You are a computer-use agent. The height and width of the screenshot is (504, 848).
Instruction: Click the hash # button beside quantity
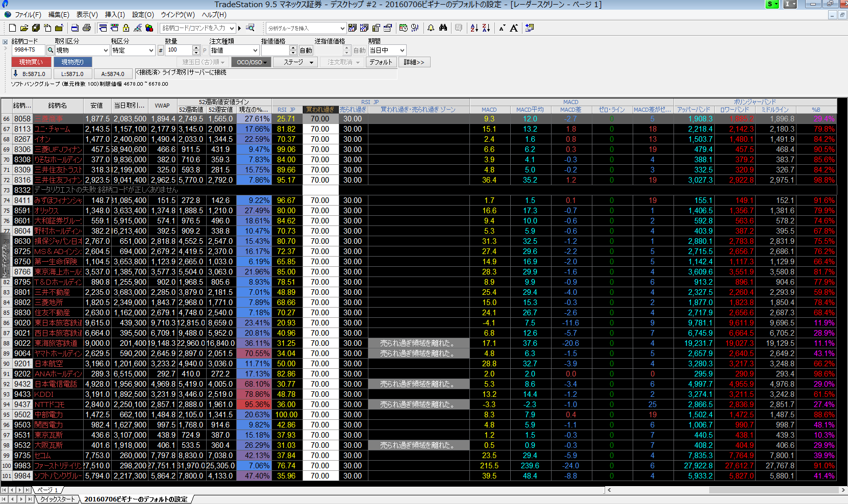tap(161, 50)
